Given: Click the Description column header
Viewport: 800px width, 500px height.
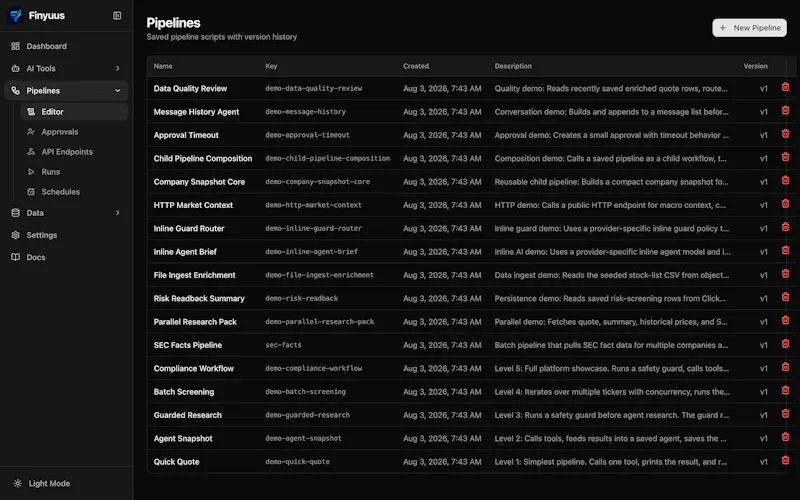Looking at the screenshot, I should [513, 66].
